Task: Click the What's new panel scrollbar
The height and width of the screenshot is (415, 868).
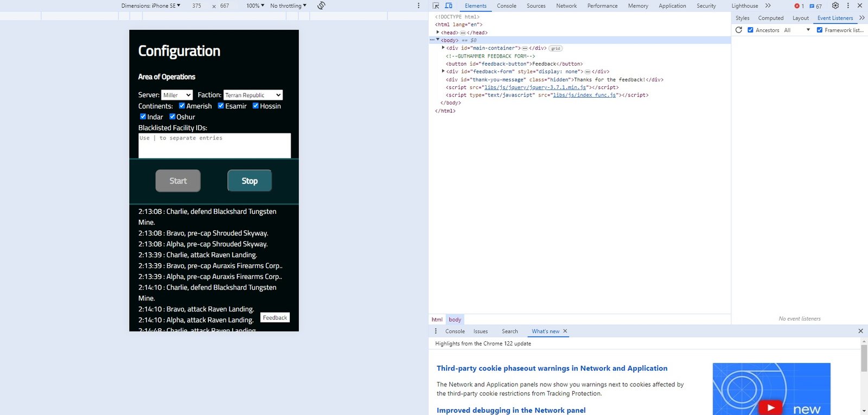Action: pos(864,358)
